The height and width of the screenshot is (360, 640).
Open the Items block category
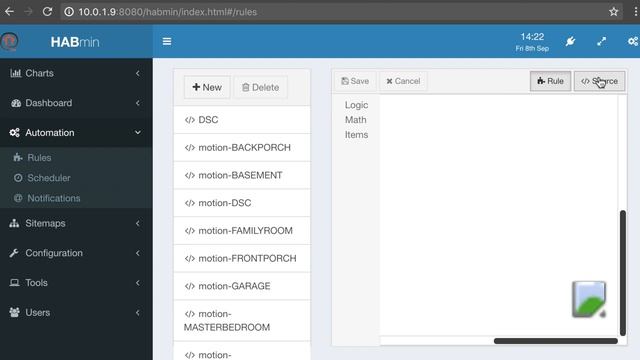click(356, 135)
